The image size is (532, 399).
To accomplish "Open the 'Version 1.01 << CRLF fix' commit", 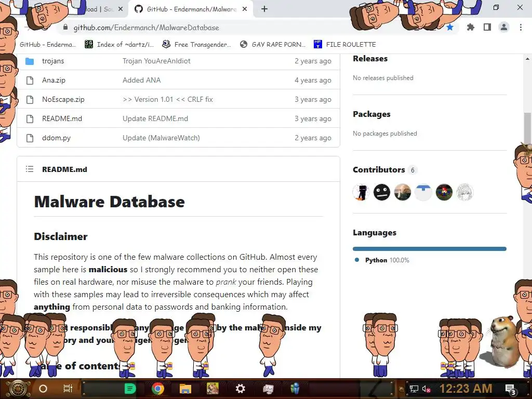I will 168,99.
